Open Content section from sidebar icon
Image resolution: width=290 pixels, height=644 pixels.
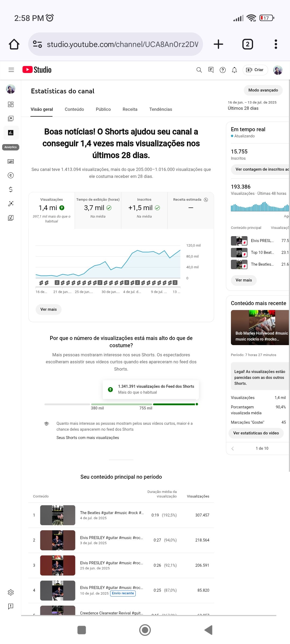11,118
